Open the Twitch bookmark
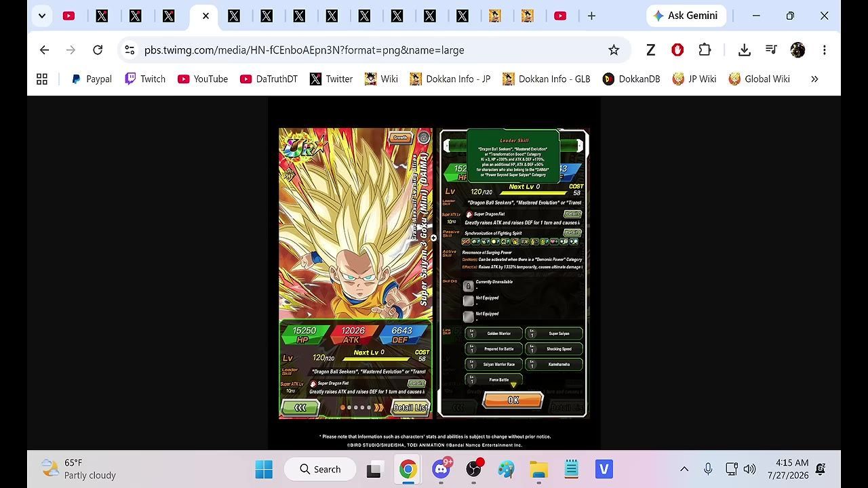868x488 pixels. [x=145, y=79]
